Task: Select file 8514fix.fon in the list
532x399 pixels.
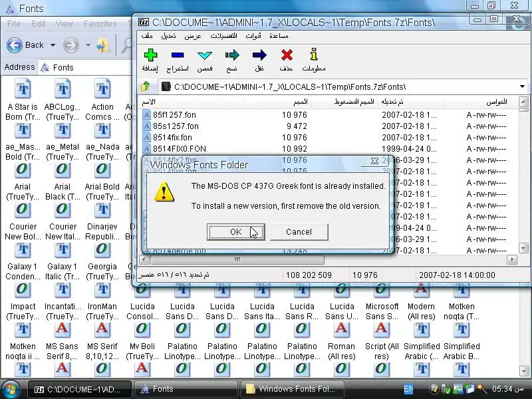Action: pos(172,138)
